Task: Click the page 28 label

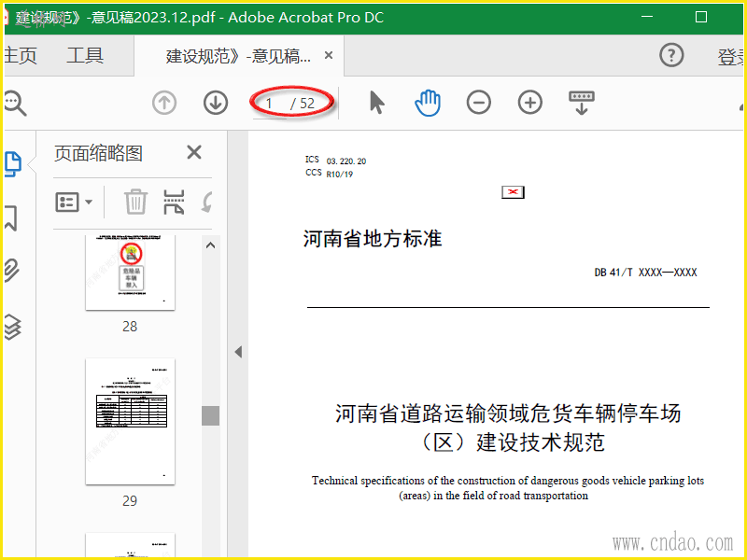Action: 130,326
